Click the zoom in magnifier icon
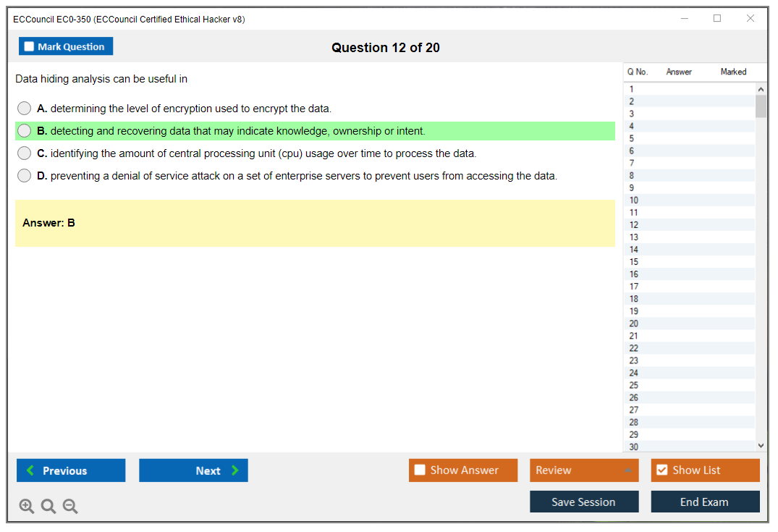Image resolution: width=778 pixels, height=532 pixels. pos(27,507)
